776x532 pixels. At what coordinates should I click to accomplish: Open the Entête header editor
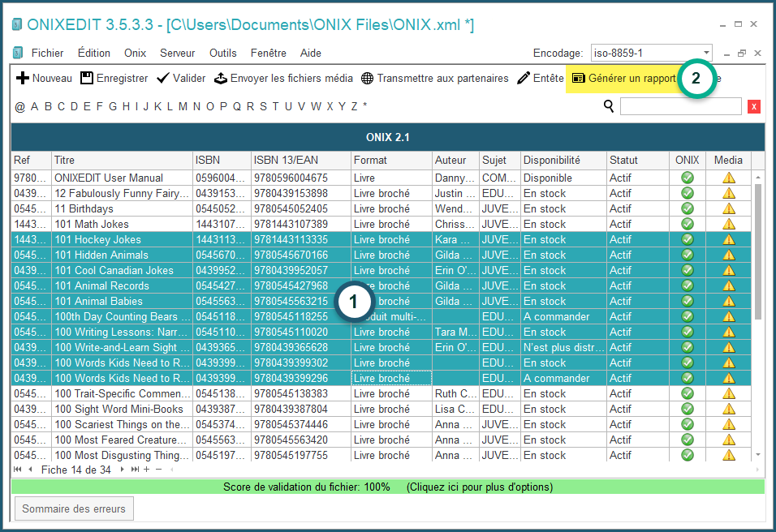541,78
